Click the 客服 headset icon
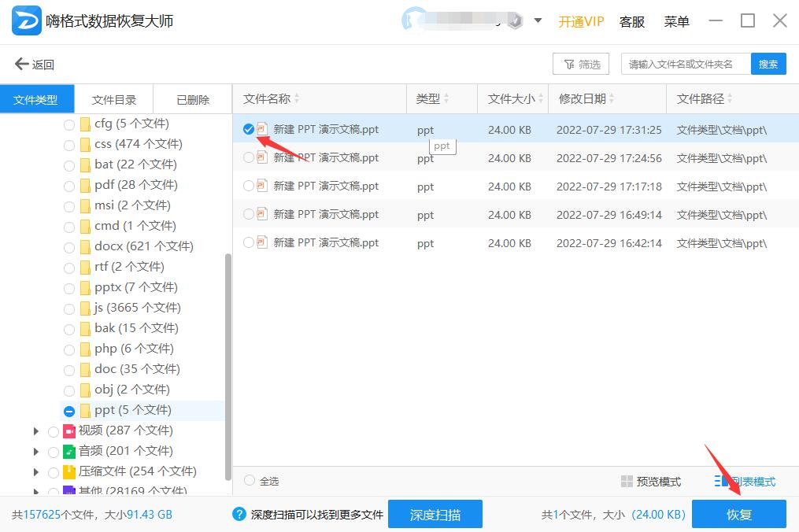This screenshot has height=532, width=799. tap(631, 21)
